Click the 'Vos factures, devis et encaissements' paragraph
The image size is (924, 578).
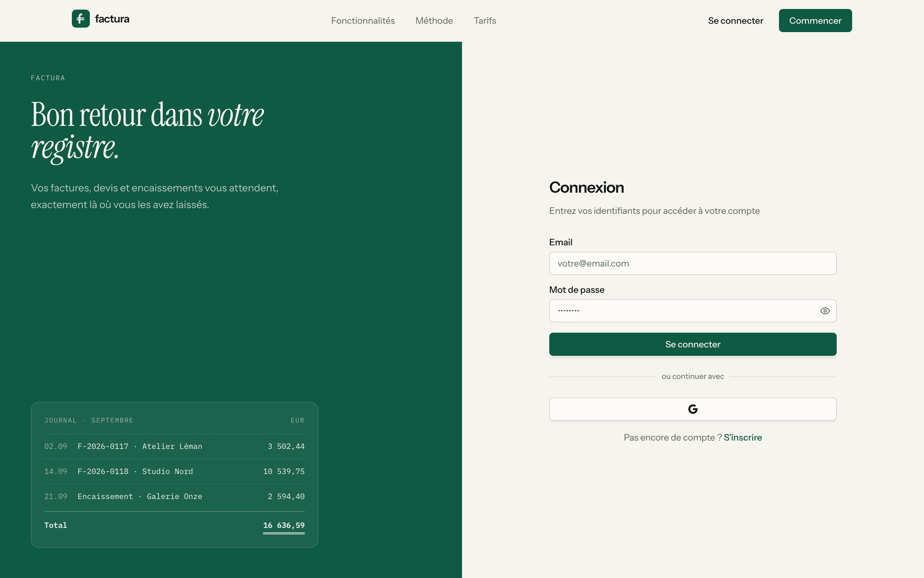155,196
